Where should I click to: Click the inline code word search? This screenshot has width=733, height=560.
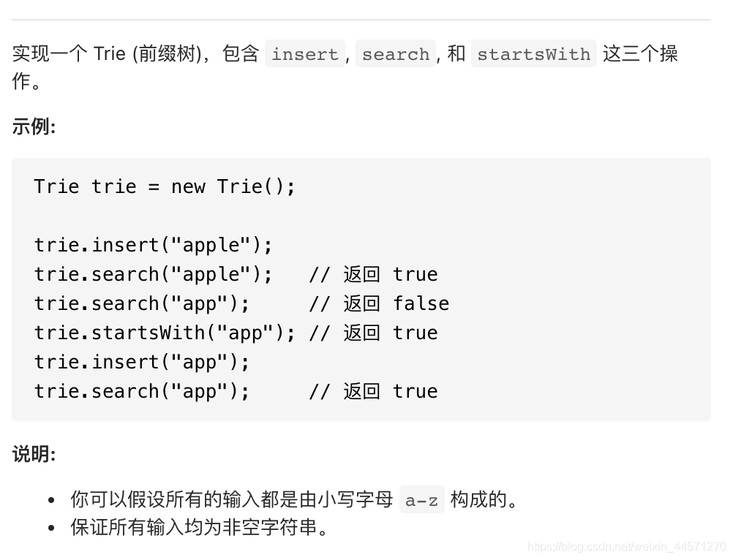[395, 54]
